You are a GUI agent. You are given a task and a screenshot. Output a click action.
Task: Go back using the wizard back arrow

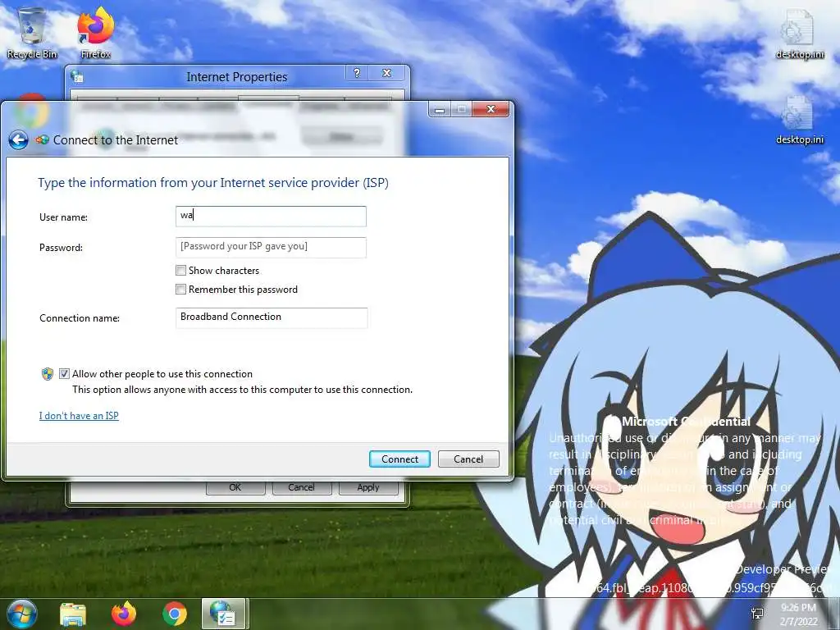click(x=19, y=140)
